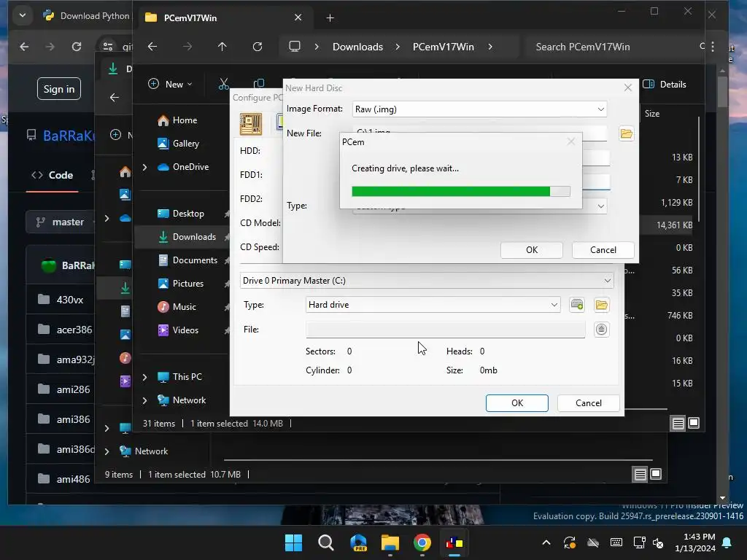Viewport: 747px width, 560px height.
Task: Open Chrome tab search dropdown
Action: 23,16
